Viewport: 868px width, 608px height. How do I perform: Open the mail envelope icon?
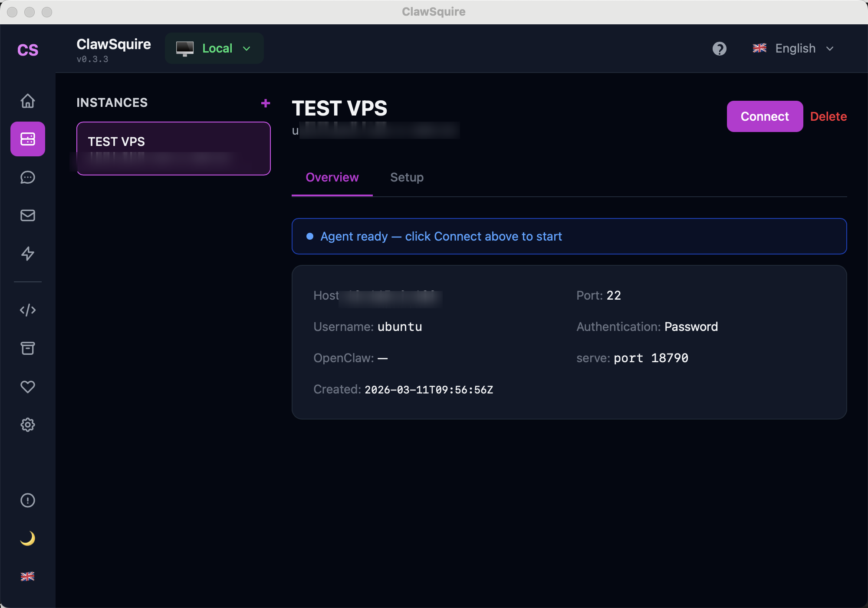click(28, 215)
